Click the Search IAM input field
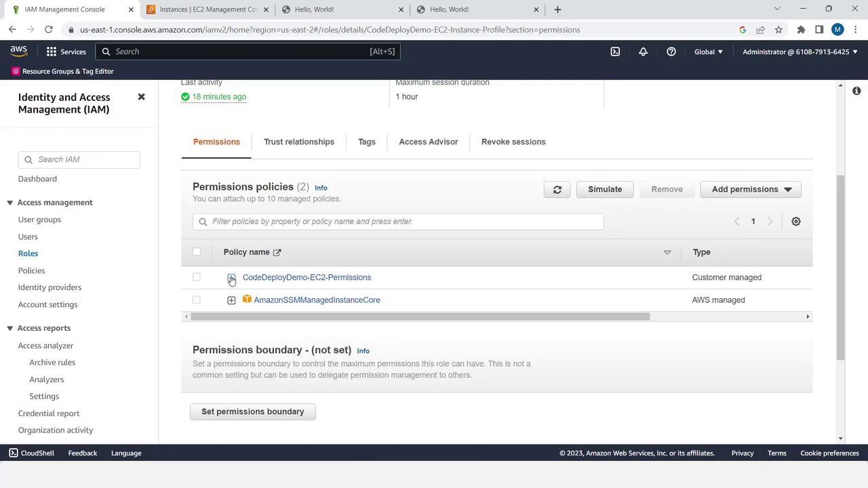Screen dimensions: 868x488 (x=79, y=159)
